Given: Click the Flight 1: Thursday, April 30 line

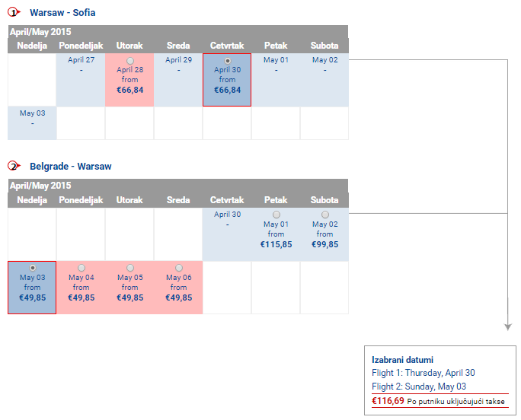Looking at the screenshot, I should click(424, 373).
